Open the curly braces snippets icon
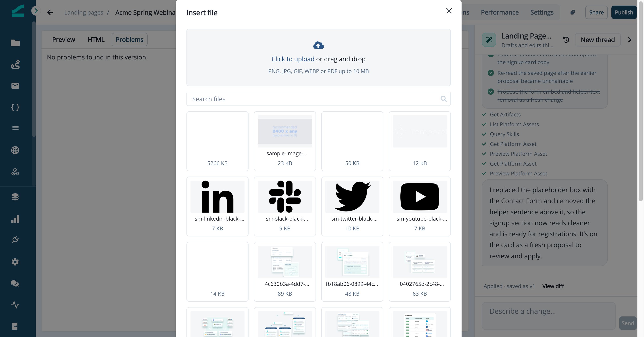Viewport: 644px width, 337px height. [15, 107]
